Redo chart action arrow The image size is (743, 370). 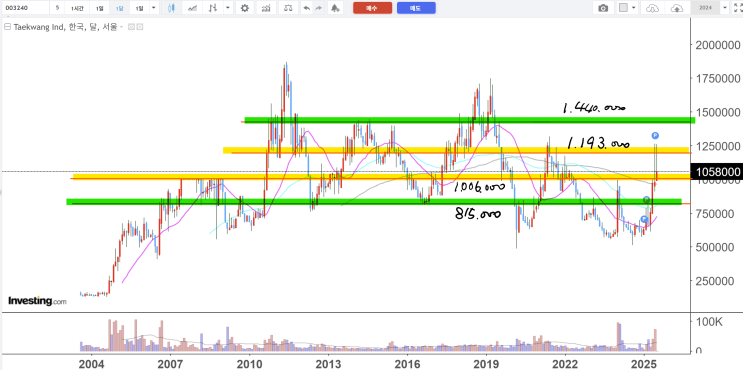(x=318, y=8)
